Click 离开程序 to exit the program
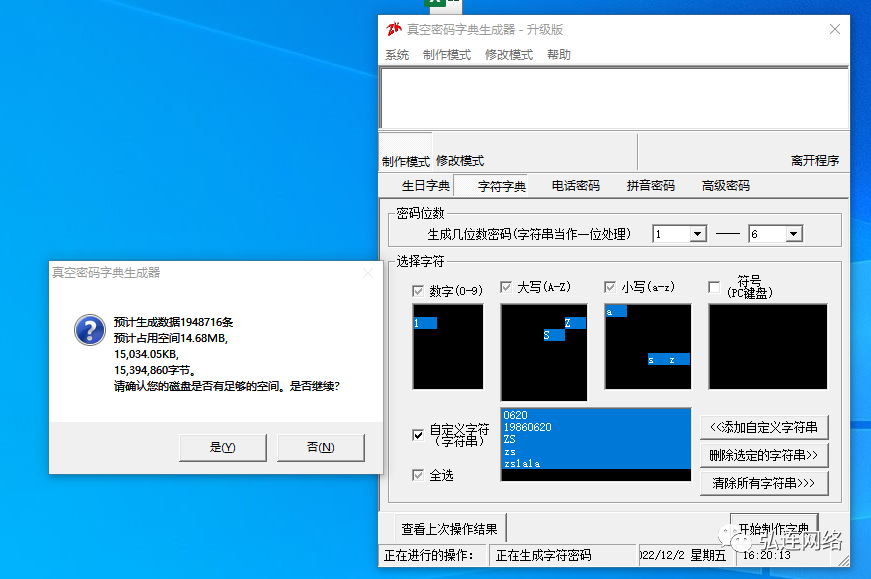The width and height of the screenshot is (871, 579). (815, 161)
